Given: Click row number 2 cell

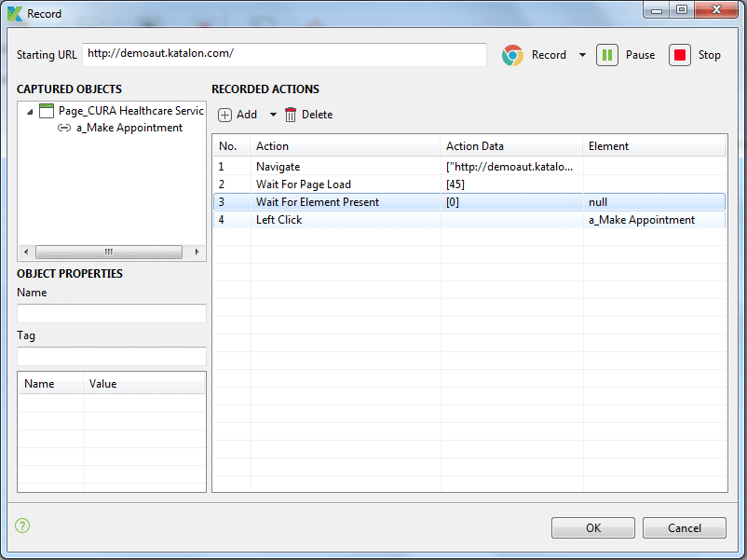Looking at the screenshot, I should tap(232, 184).
